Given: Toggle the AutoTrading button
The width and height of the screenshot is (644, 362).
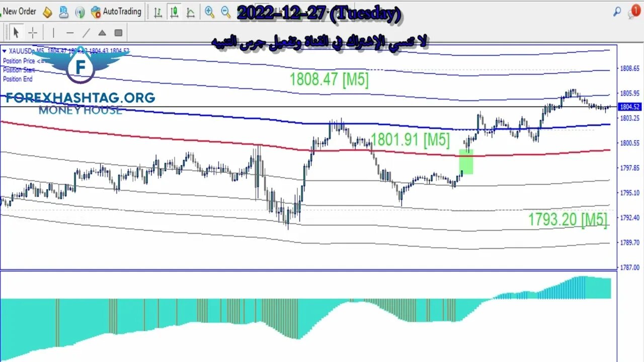Looking at the screenshot, I should (116, 11).
